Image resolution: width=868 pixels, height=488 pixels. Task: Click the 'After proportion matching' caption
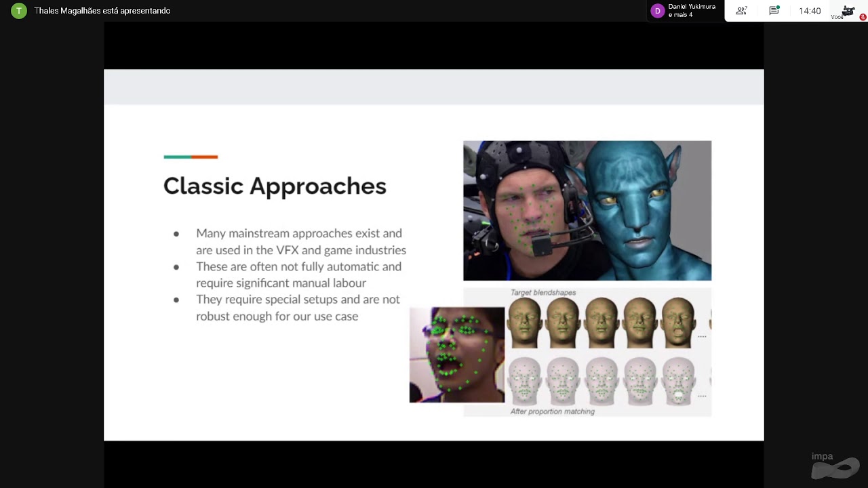click(x=552, y=411)
